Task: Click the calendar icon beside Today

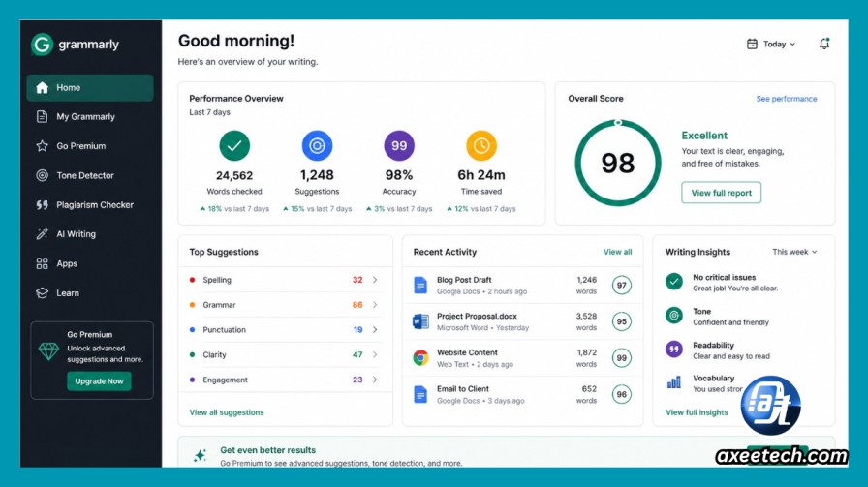Action: click(752, 44)
